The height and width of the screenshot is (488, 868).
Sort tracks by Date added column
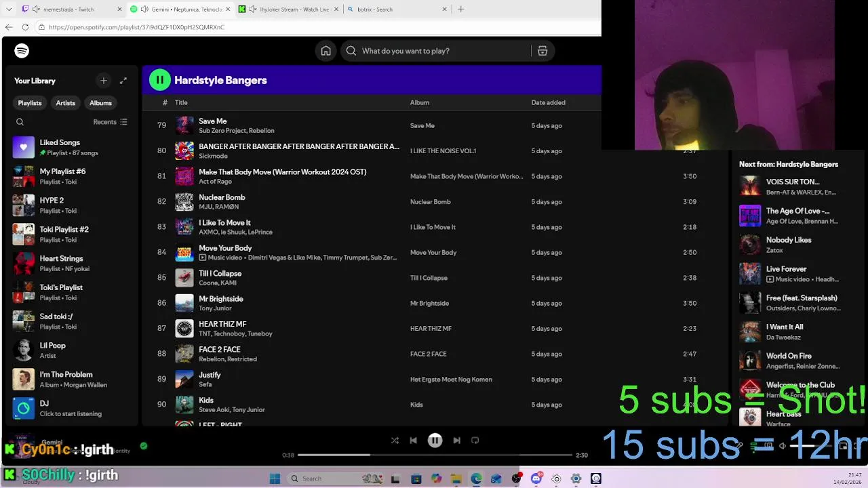click(548, 103)
